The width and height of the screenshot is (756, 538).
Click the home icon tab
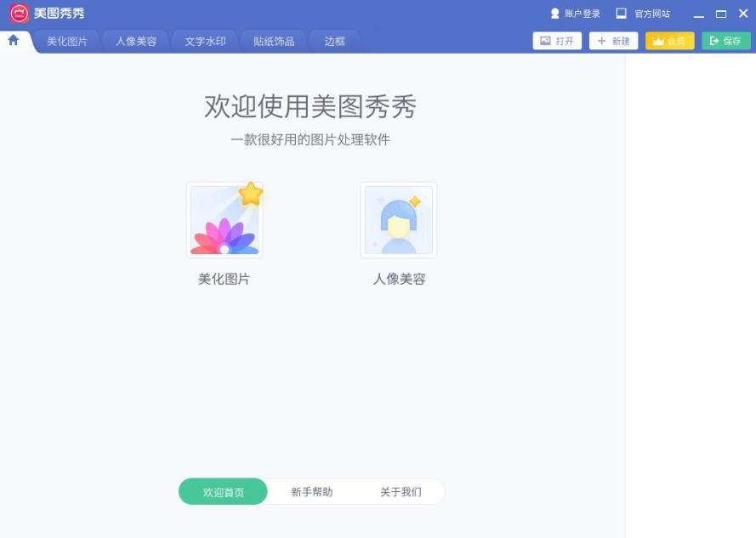(x=14, y=41)
